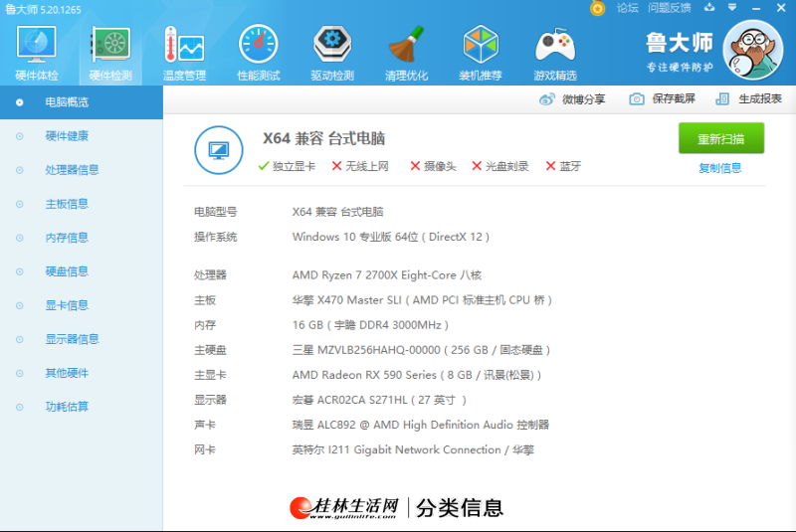
Task: Click the weibo icon beside 微博分享
Action: (x=546, y=98)
